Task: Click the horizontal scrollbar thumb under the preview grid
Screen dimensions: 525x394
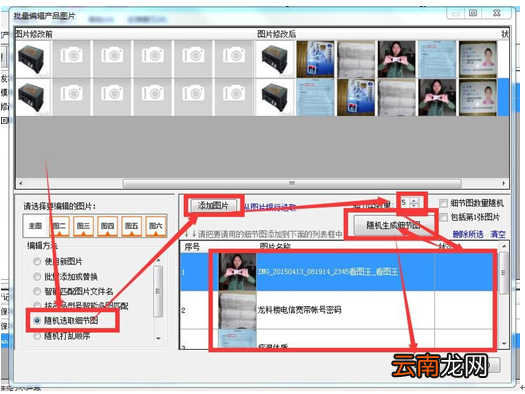Action: (292, 183)
